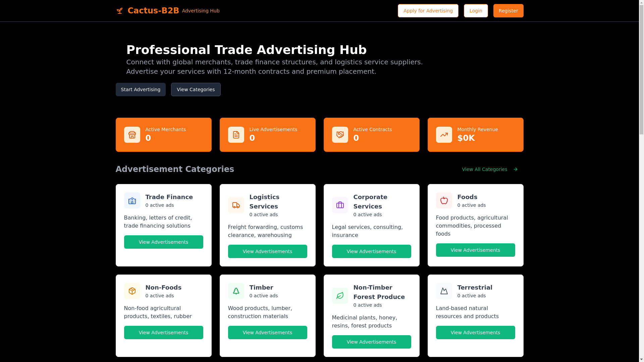Click the Non-Foods package box icon

(x=132, y=291)
